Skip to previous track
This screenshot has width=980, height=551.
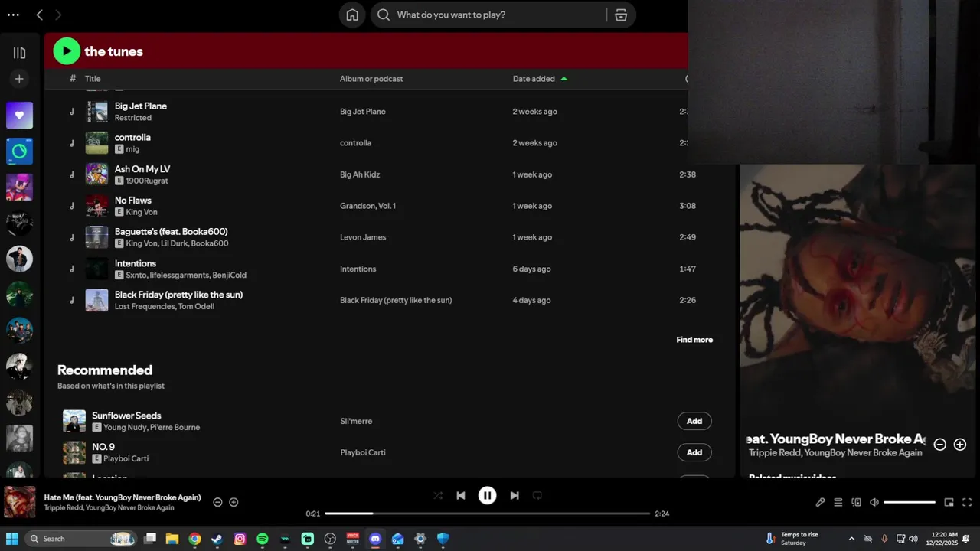461,495
